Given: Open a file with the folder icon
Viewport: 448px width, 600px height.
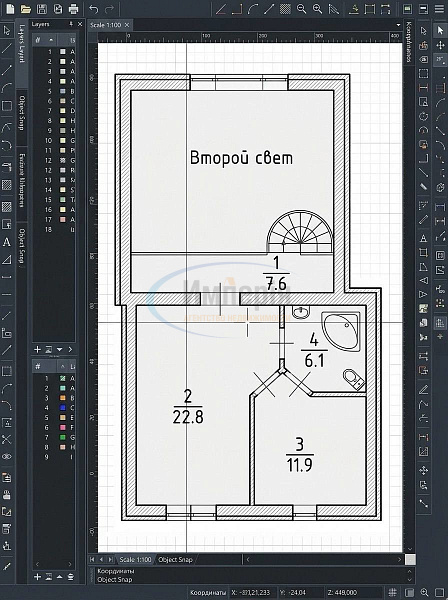Looking at the screenshot, I should tap(26, 9).
